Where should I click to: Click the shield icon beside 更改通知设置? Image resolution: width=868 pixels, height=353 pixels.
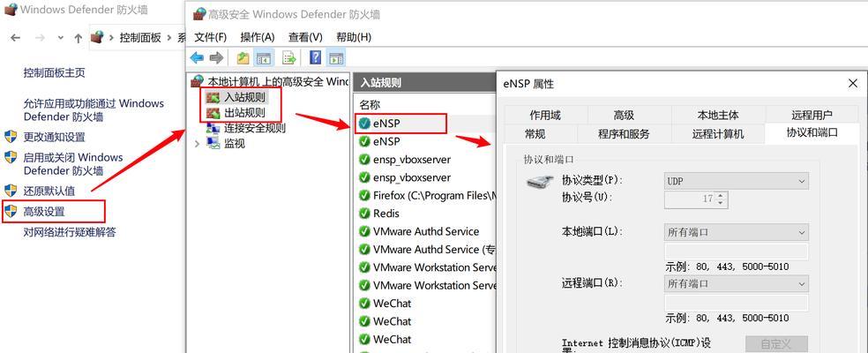click(x=11, y=137)
